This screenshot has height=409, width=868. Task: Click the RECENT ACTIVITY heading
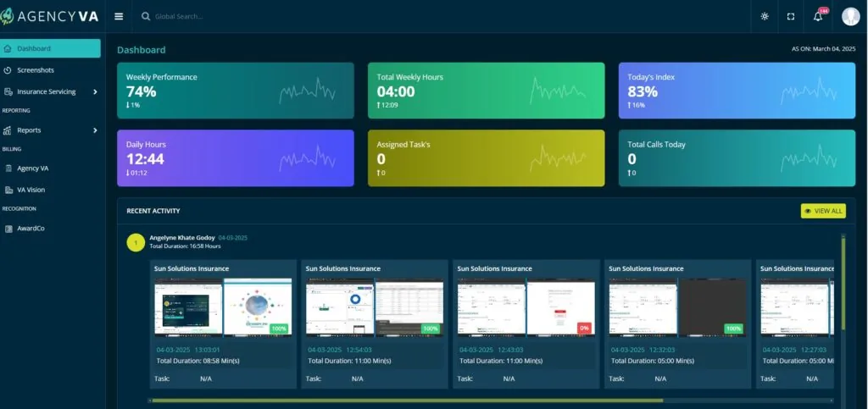click(153, 211)
